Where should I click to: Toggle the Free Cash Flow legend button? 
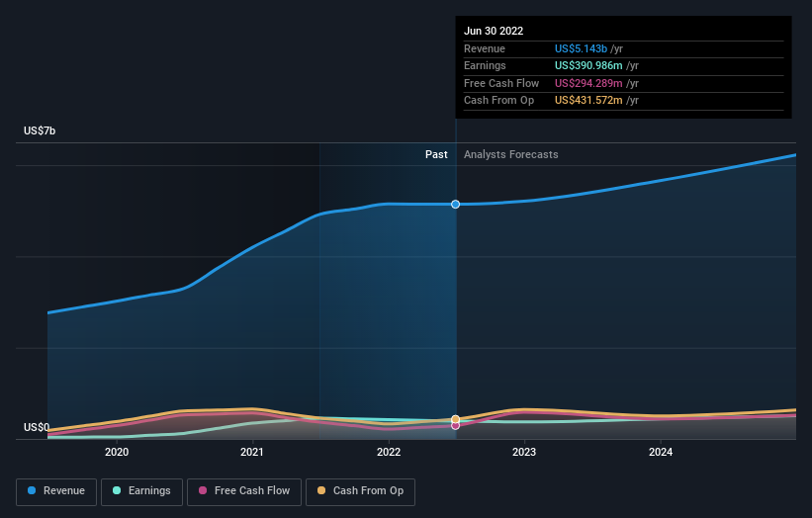[244, 491]
